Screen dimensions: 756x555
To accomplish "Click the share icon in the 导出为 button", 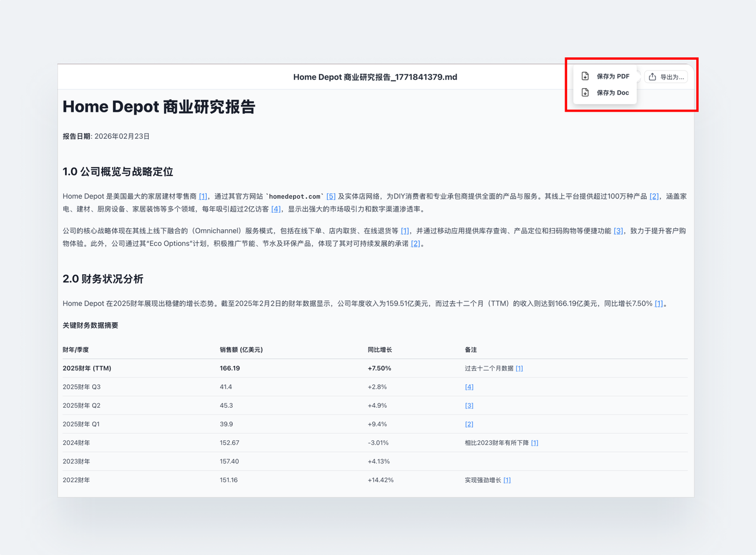I will (x=653, y=77).
